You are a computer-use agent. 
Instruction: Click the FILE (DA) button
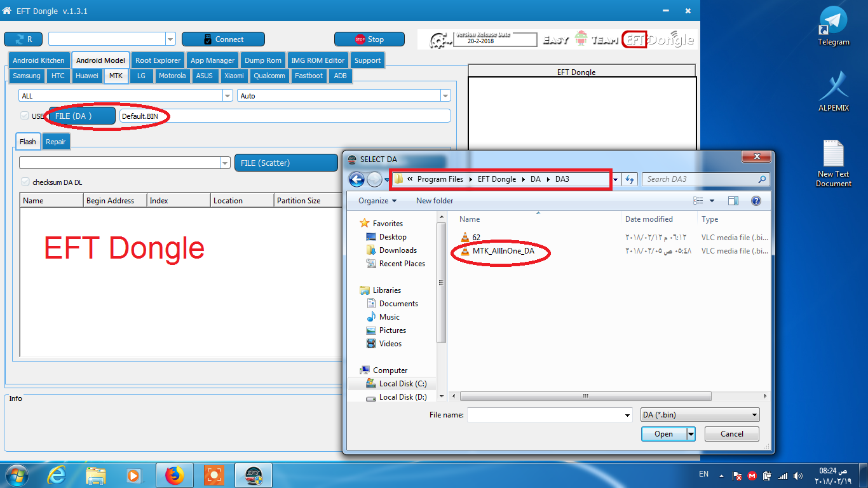tap(82, 116)
